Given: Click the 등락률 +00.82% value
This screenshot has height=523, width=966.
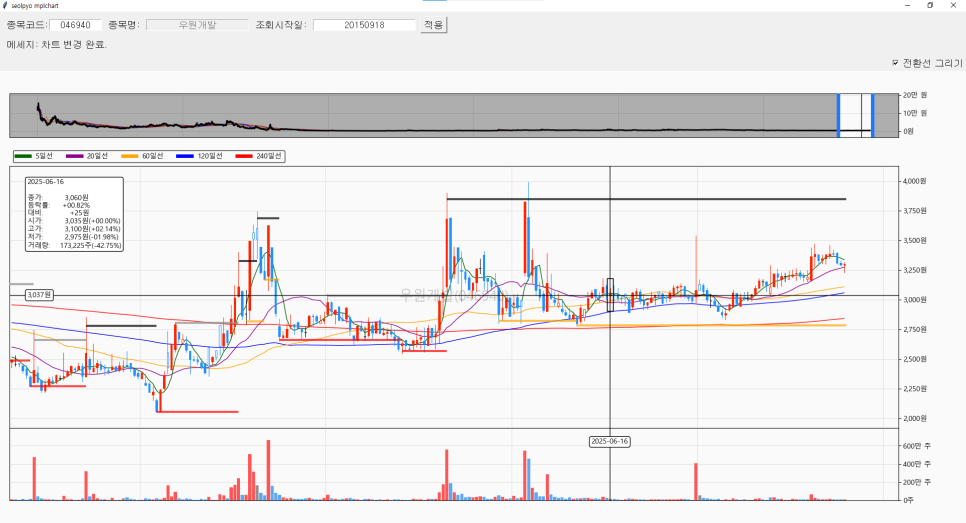Looking at the screenshot, I should 76,205.
